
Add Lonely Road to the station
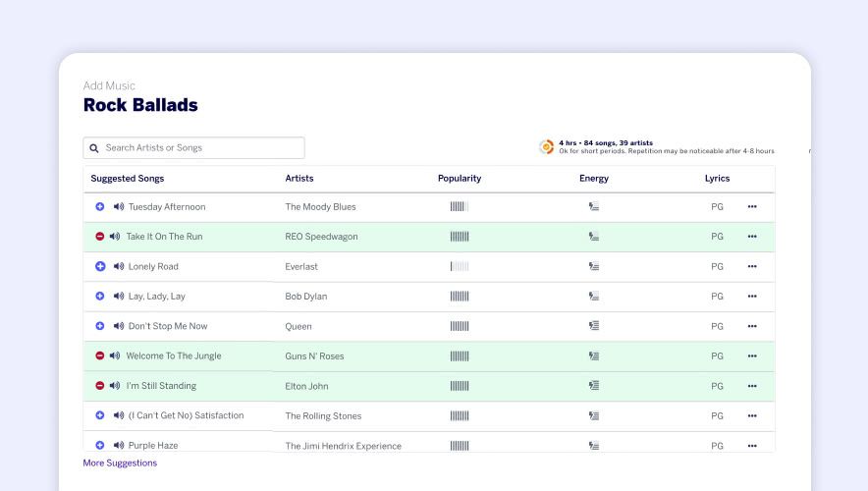click(x=100, y=267)
